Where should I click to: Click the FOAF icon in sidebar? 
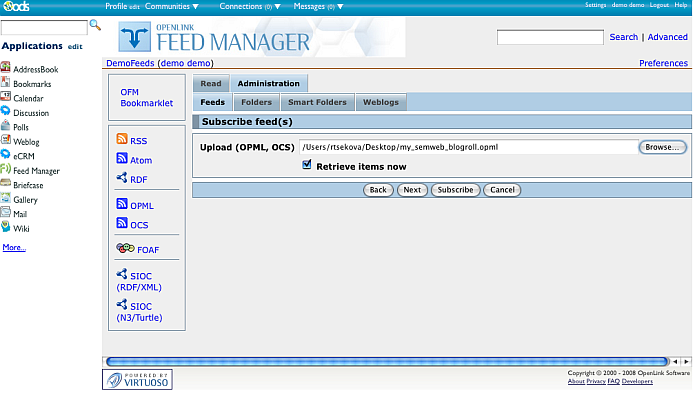click(x=125, y=249)
